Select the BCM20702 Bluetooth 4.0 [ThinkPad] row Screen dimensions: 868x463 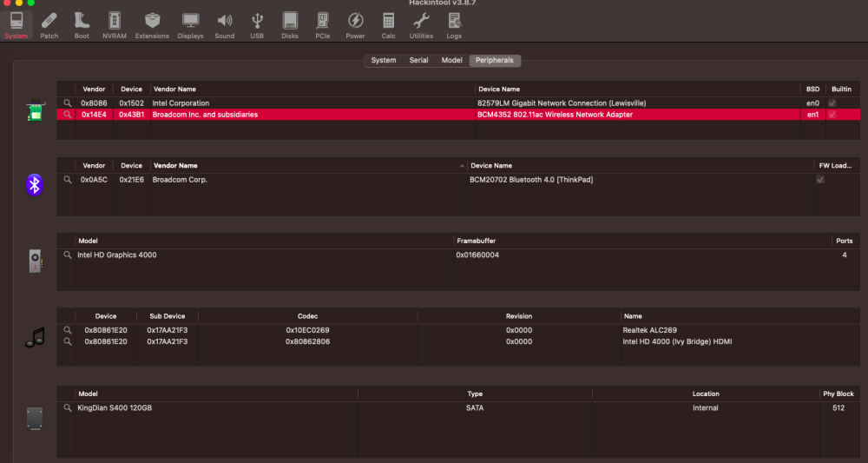click(x=458, y=180)
